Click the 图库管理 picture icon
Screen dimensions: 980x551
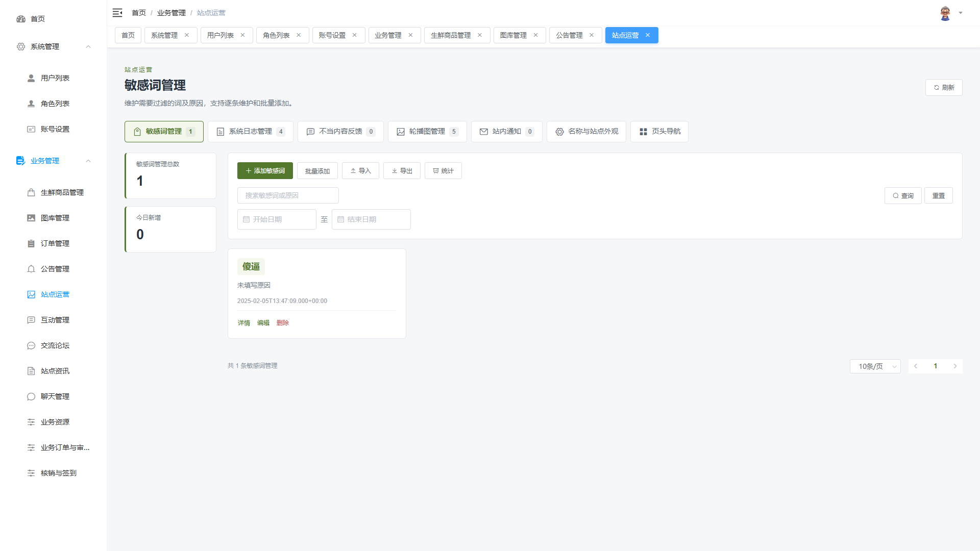[x=31, y=218]
